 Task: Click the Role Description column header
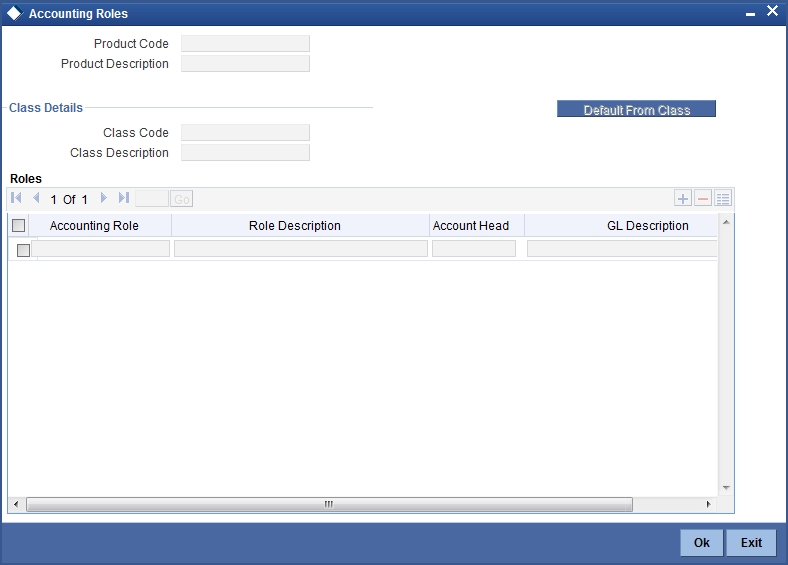click(x=294, y=226)
